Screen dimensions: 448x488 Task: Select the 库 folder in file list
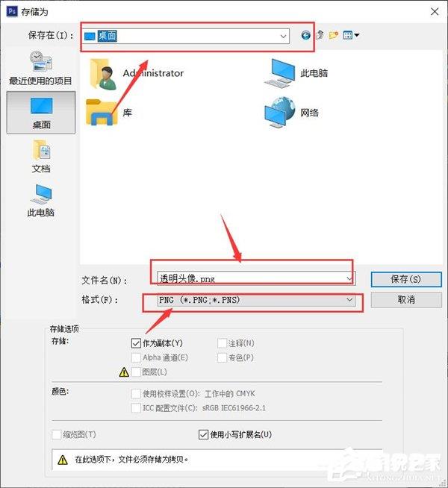coord(109,113)
